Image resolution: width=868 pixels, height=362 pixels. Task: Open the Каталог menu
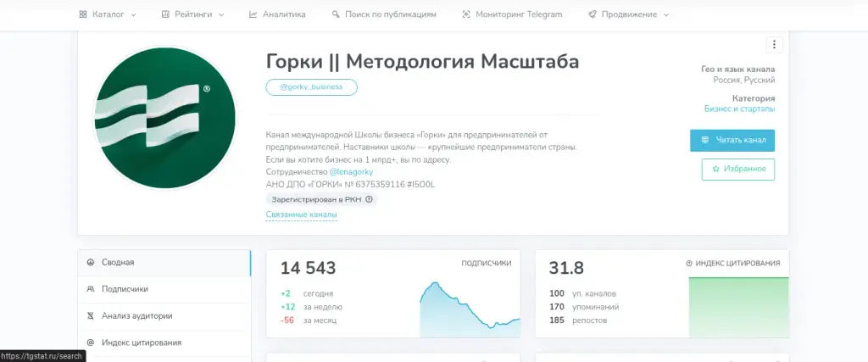click(x=108, y=14)
